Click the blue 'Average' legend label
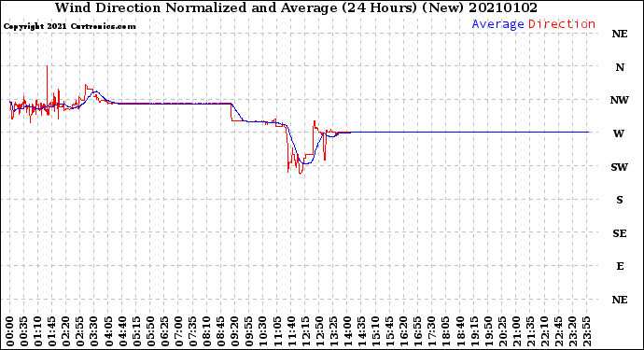The image size is (644, 350). (x=497, y=24)
